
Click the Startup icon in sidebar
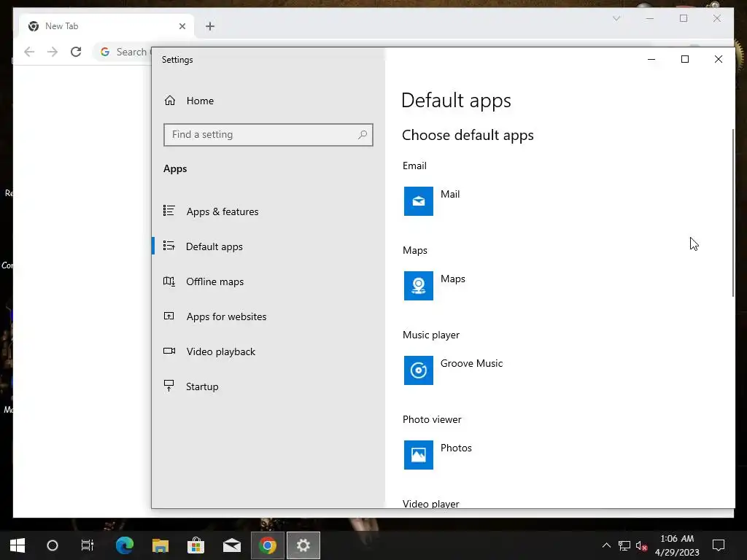click(x=169, y=385)
